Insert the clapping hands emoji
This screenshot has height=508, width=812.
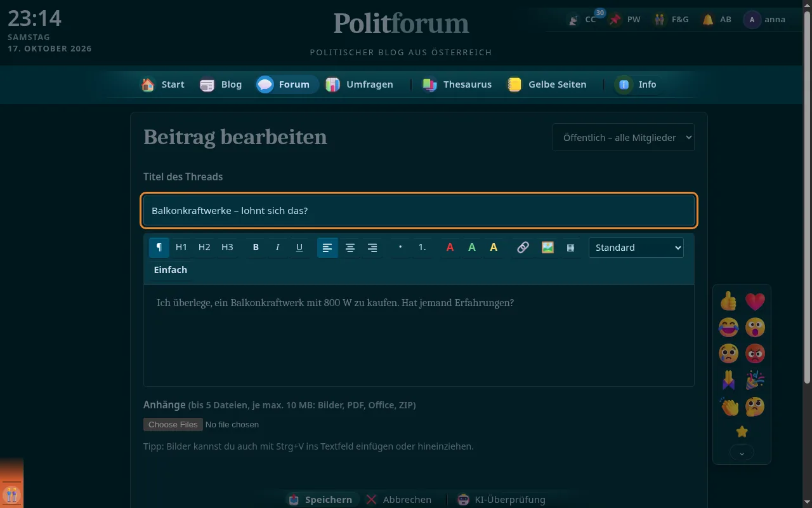[x=729, y=406]
